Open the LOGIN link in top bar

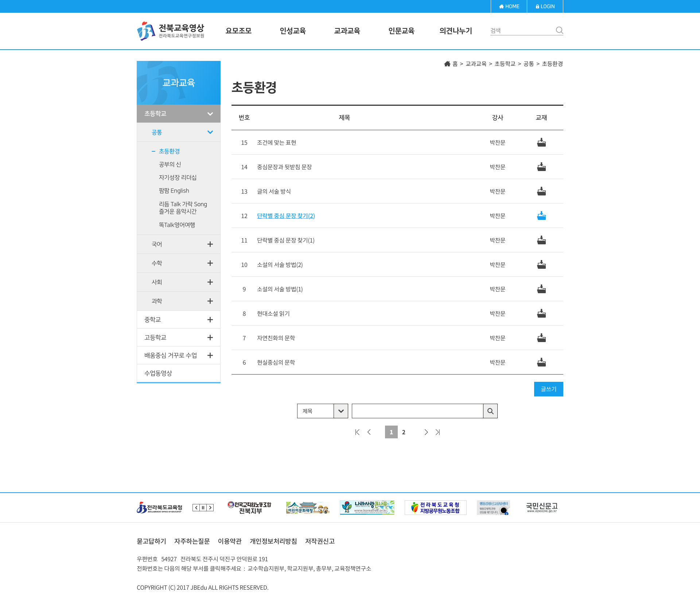click(x=545, y=6)
